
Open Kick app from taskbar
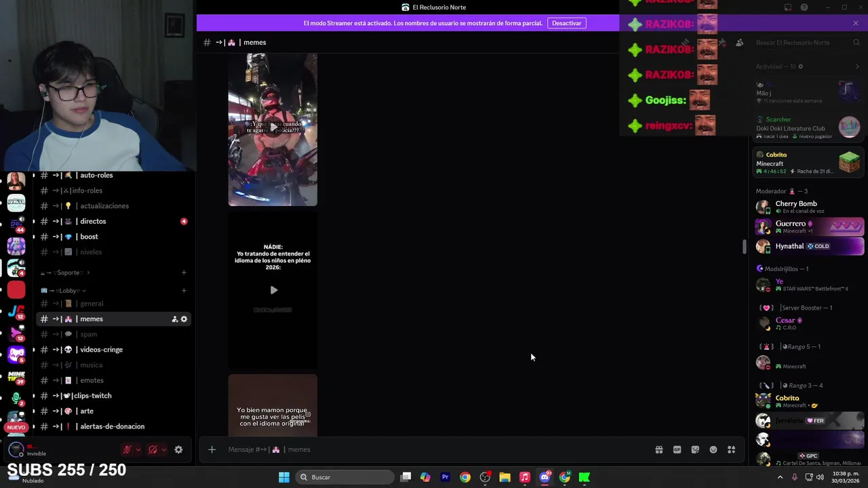584,477
